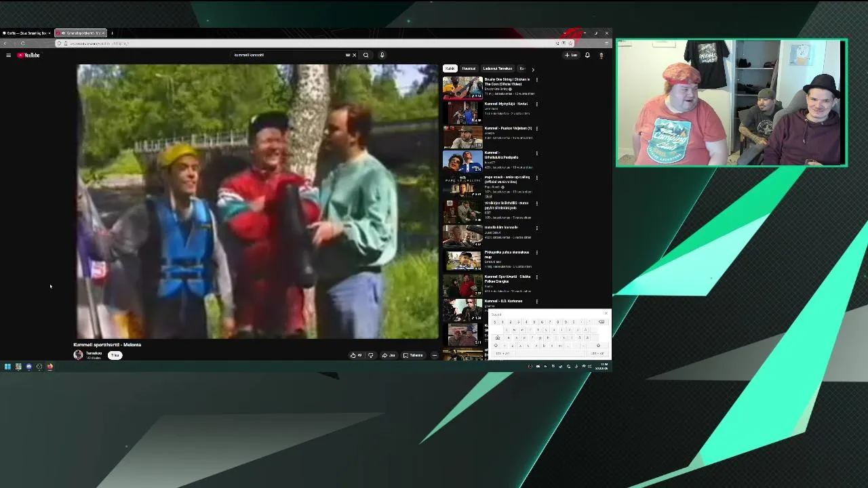Image resolution: width=868 pixels, height=488 pixels.
Task: Open Papa Roach wake up calling title
Action: pyautogui.click(x=507, y=180)
